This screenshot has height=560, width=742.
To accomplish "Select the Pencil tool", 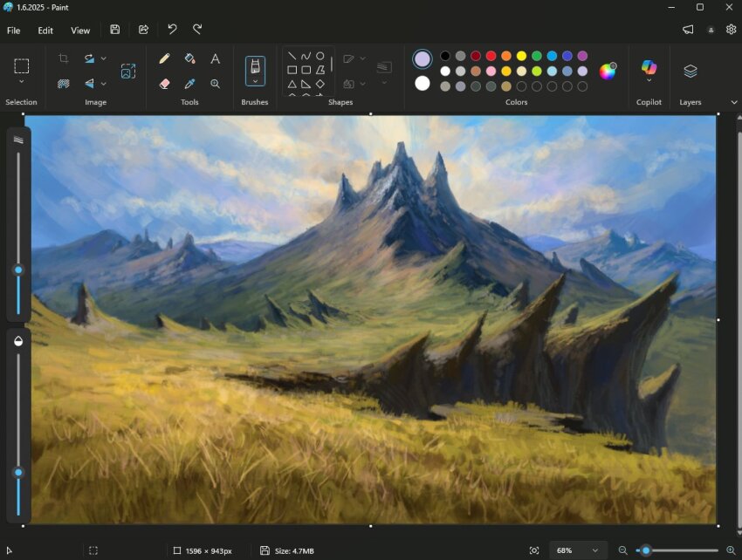I will [164, 58].
